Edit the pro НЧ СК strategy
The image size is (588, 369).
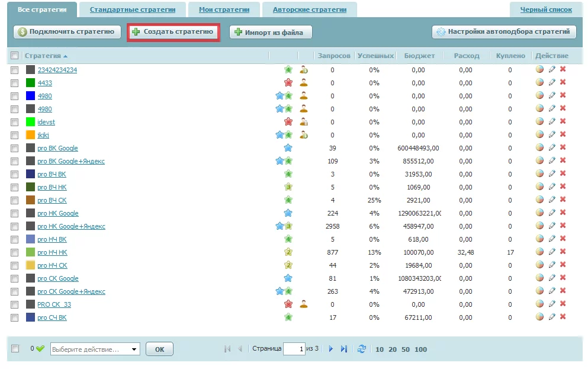click(x=552, y=265)
